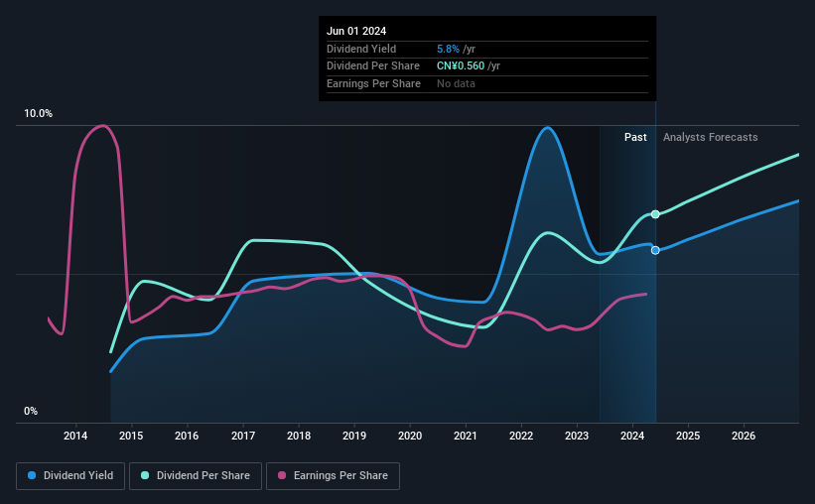This screenshot has height=504, width=815.
Task: Click the teal Dividend Per Share legend dot
Action: pos(145,475)
